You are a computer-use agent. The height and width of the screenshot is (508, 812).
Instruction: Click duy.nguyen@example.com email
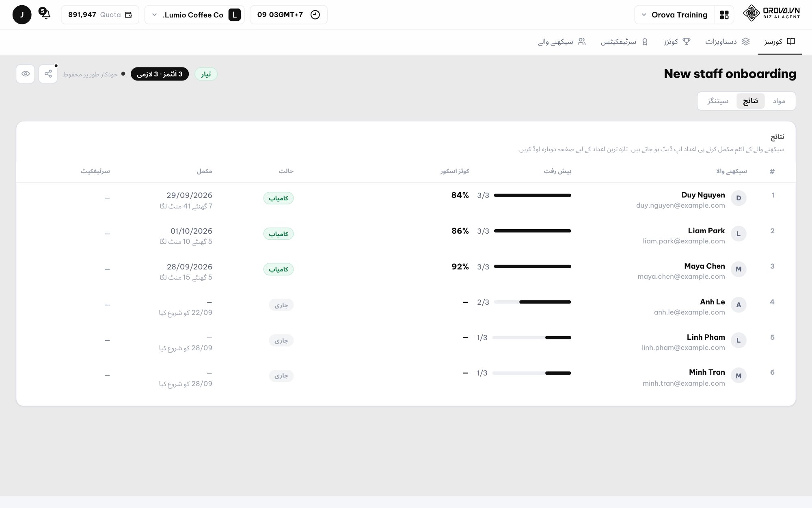pos(680,205)
